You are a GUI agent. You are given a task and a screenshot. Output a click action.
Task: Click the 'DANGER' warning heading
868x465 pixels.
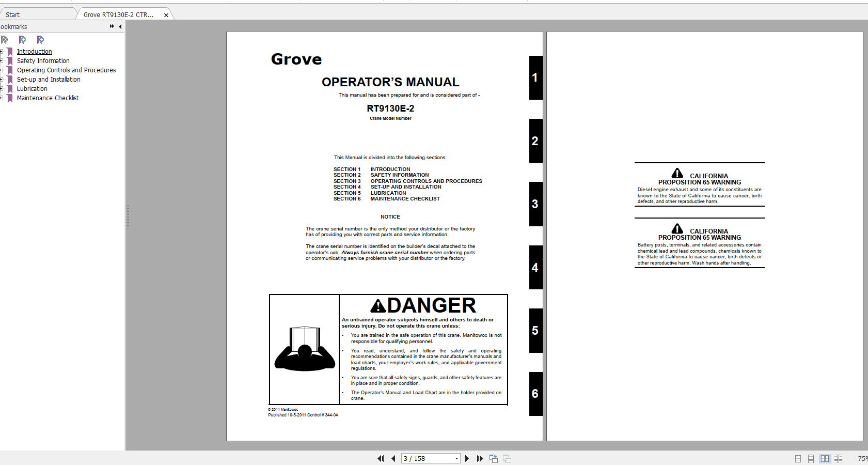423,305
